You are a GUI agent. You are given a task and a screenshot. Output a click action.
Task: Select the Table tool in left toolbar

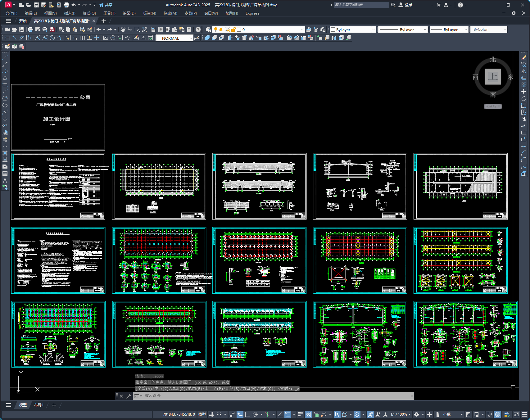point(5,174)
